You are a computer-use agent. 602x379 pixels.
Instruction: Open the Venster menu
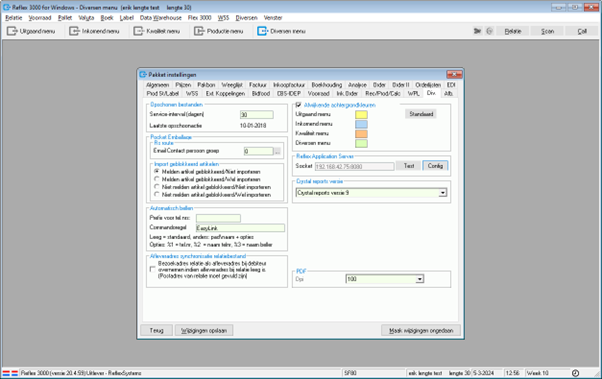tap(273, 18)
